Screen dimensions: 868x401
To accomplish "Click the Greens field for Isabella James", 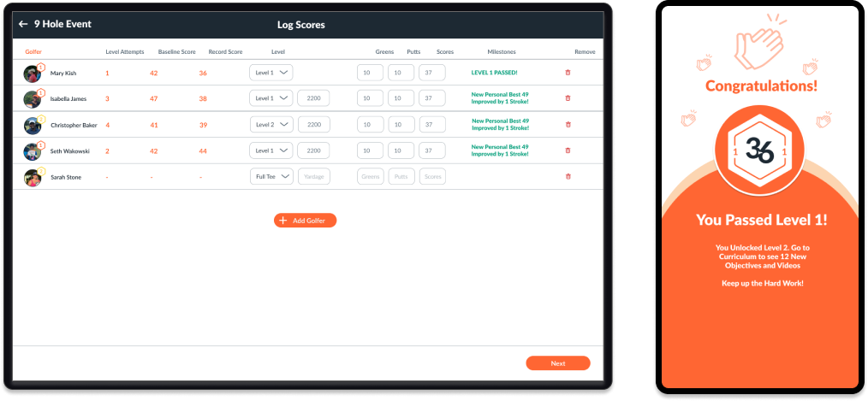I will click(371, 98).
